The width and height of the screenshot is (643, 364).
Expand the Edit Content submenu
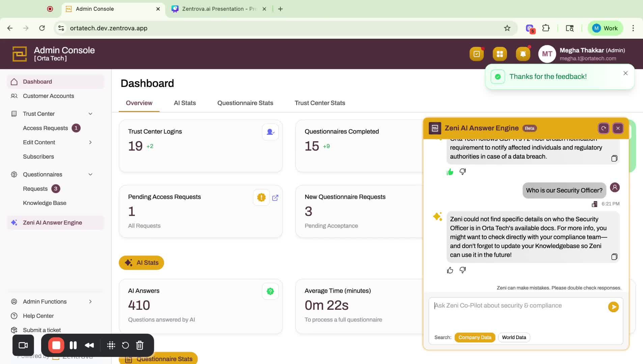90,142
